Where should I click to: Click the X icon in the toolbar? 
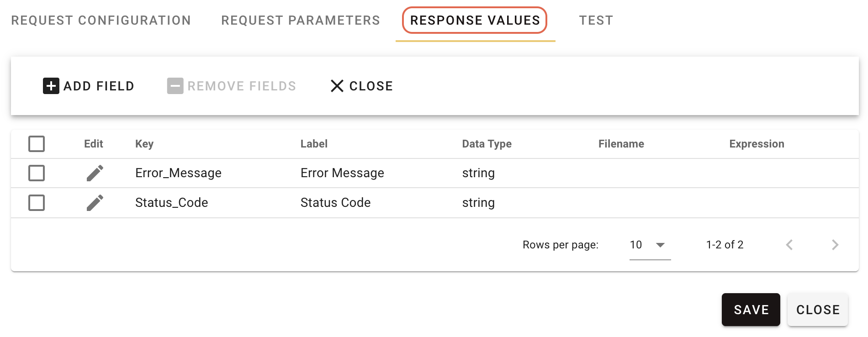(337, 86)
